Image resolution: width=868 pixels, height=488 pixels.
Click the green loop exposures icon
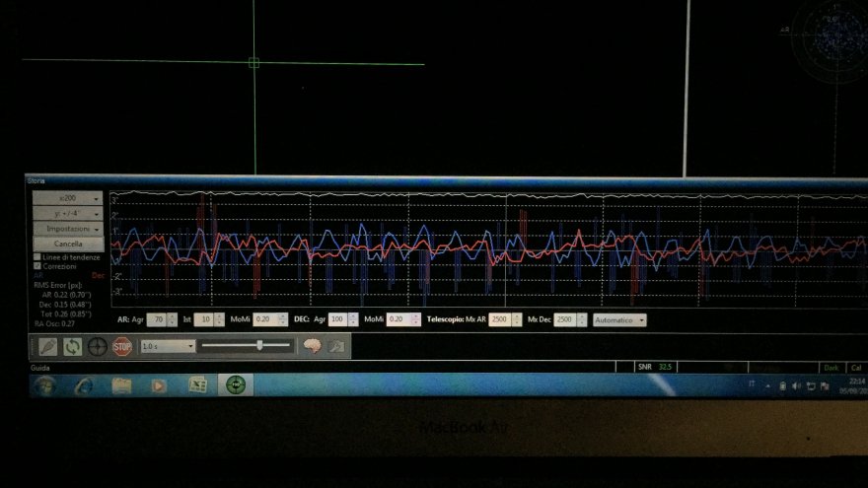tap(72, 347)
